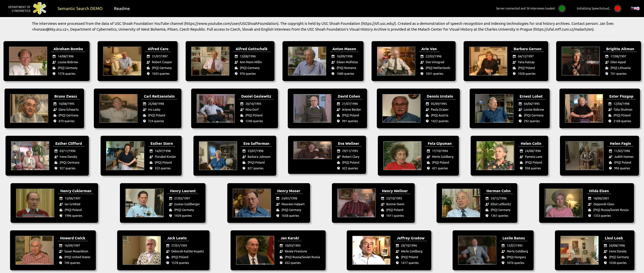Open Henry Cukierman's interview thumbnail
This screenshot has width=644, height=273.
[x=35, y=203]
